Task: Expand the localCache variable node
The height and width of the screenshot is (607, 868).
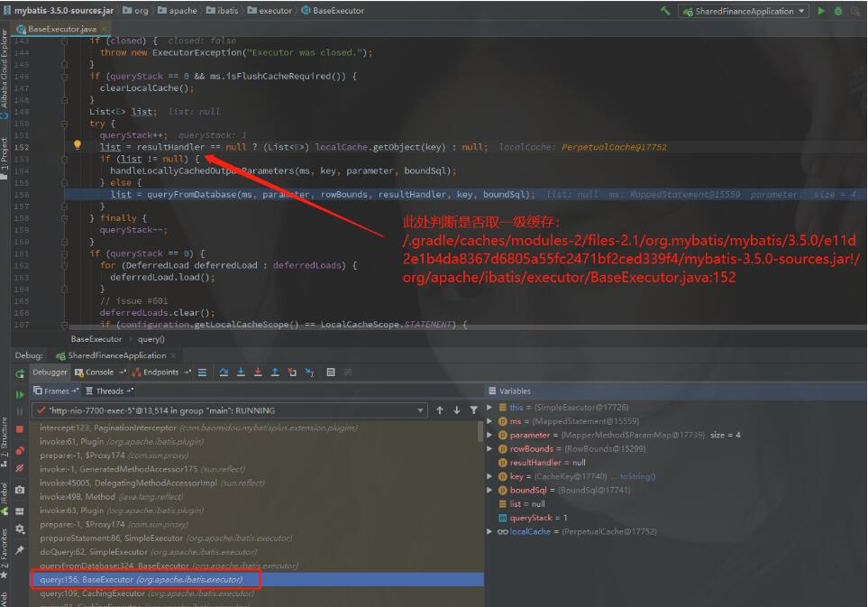Action: pyautogui.click(x=490, y=531)
